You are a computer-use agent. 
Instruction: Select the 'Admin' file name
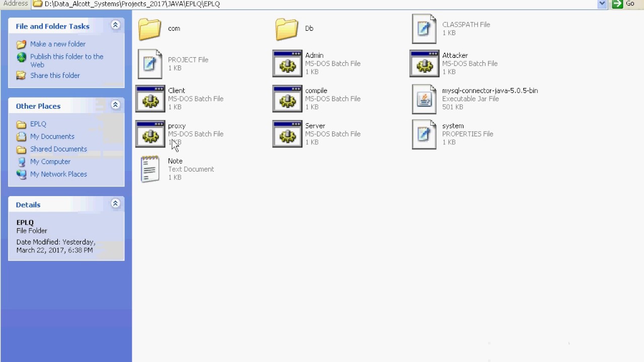pyautogui.click(x=314, y=55)
